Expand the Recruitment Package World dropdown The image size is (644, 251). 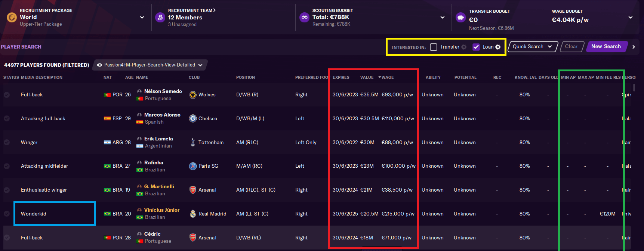coord(142,18)
